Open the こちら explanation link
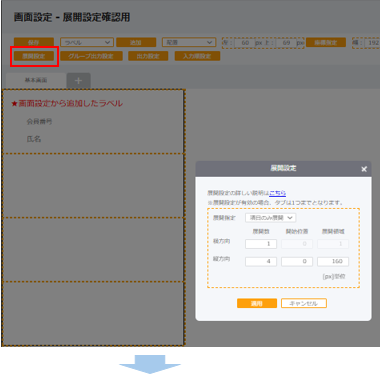The height and width of the screenshot is (380, 380). coord(277,193)
